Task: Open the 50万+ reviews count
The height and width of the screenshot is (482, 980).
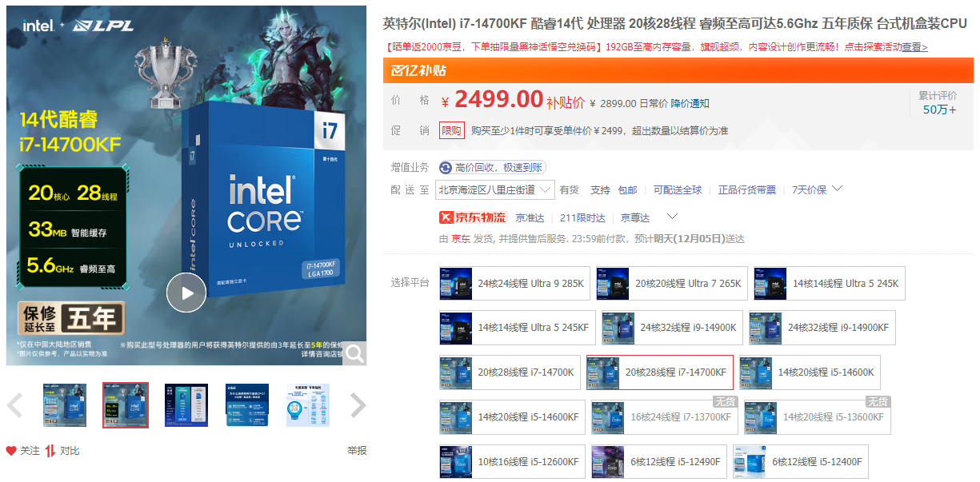Action: coord(939,110)
